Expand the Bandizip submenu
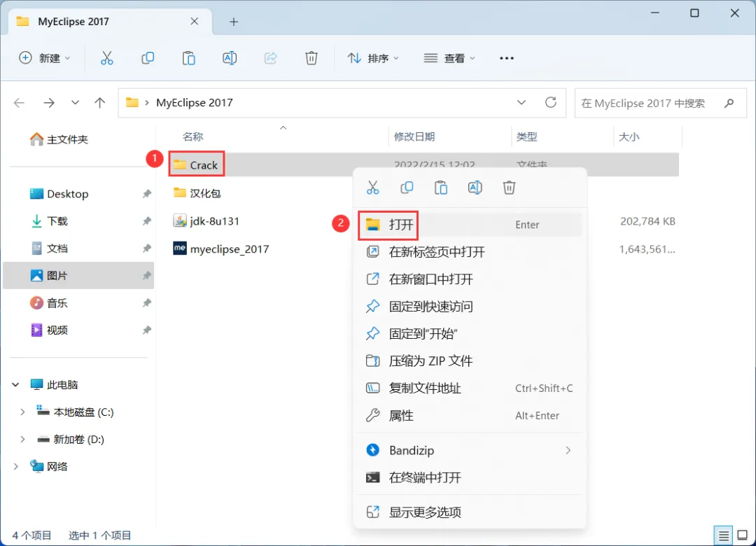Image resolution: width=756 pixels, height=546 pixels. (x=568, y=451)
